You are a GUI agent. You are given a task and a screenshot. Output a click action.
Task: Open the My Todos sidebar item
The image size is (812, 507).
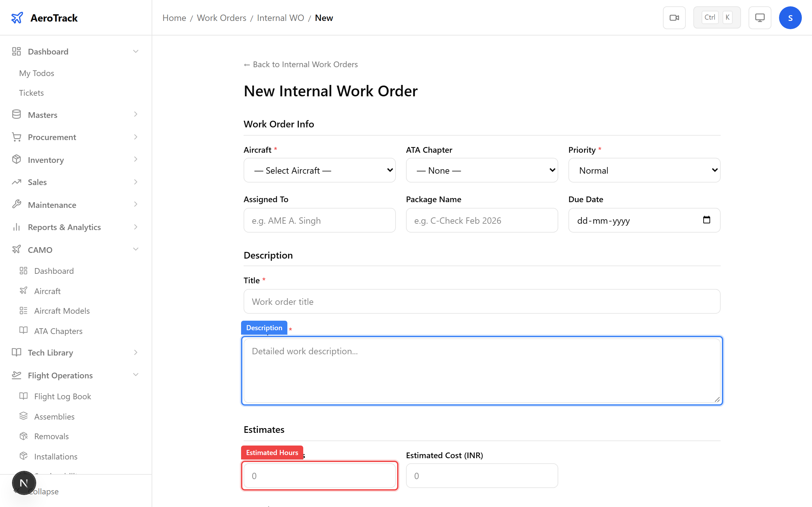36,73
